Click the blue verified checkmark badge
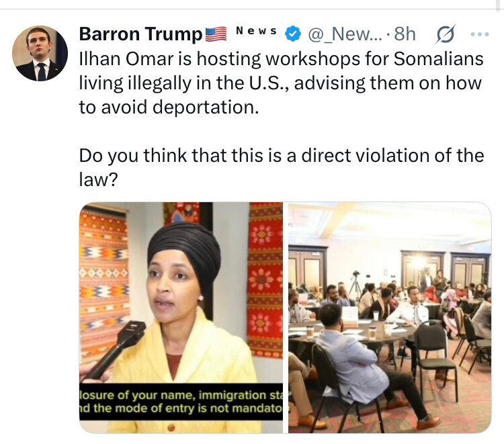This screenshot has height=444, width=504. point(293,34)
